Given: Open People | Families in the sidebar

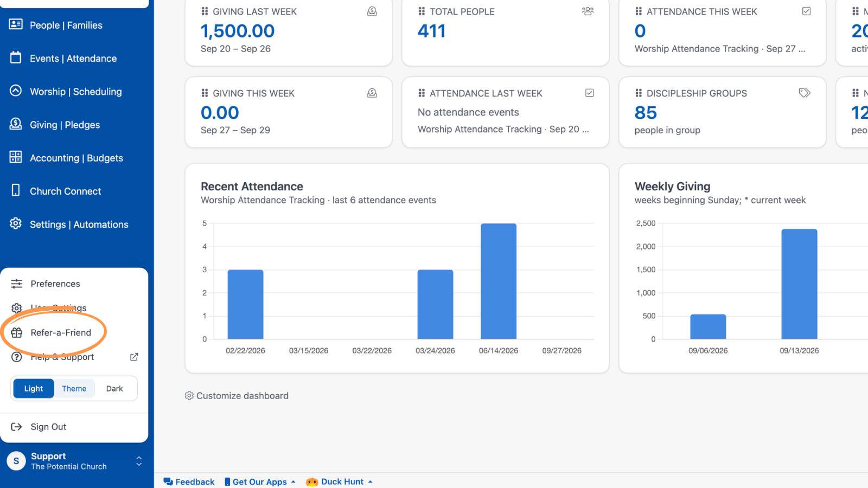Looking at the screenshot, I should coord(66,25).
